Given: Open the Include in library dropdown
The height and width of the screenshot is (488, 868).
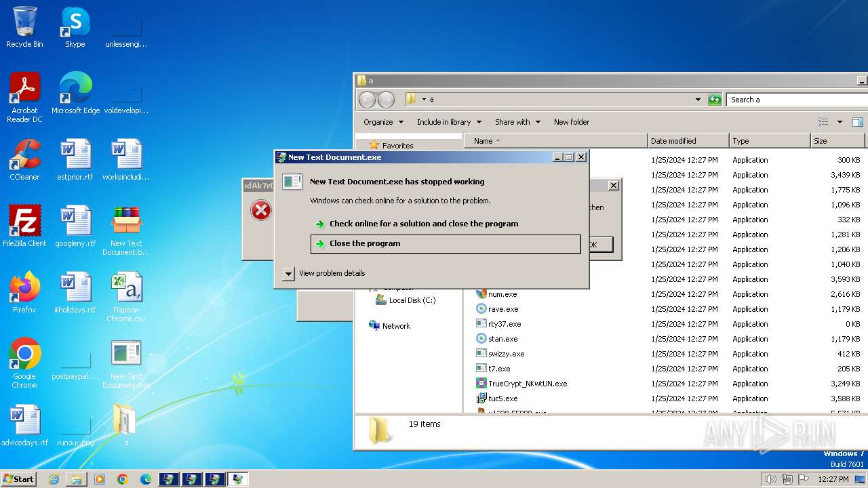Looking at the screenshot, I should coord(449,122).
